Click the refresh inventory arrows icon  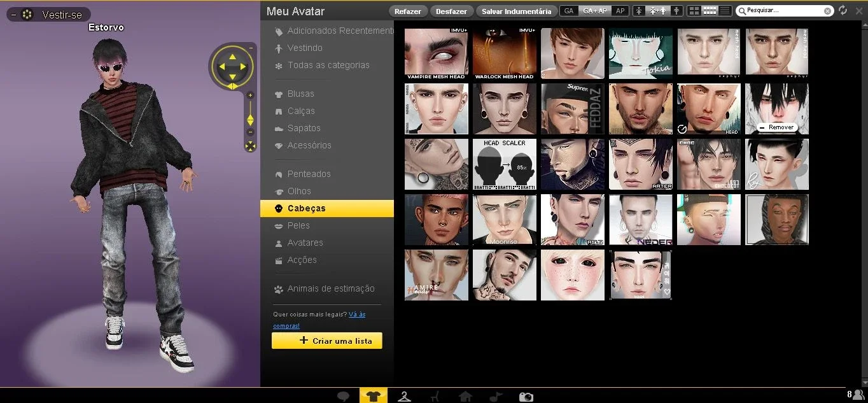[x=843, y=10]
